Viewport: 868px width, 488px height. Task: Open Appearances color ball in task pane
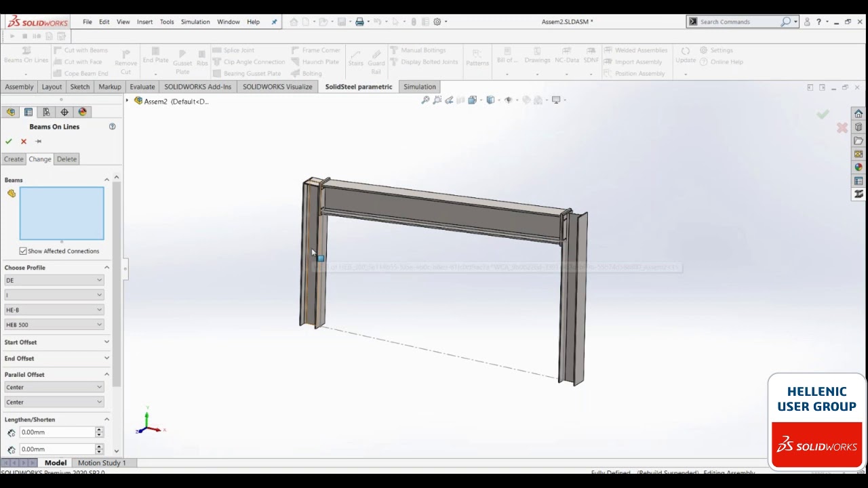pyautogui.click(x=859, y=167)
